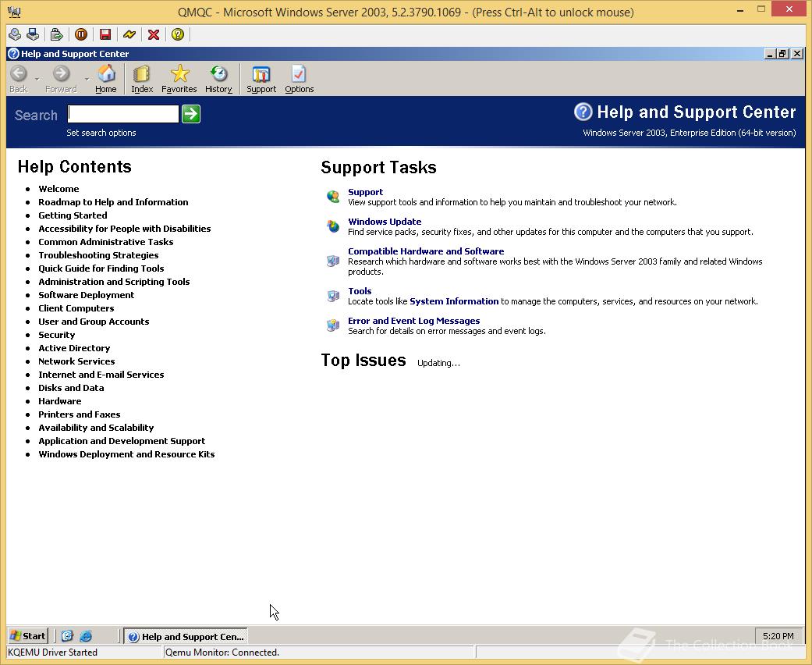Viewport: 812px width, 665px height.
Task: Click the Support toolbar button
Action: click(261, 79)
